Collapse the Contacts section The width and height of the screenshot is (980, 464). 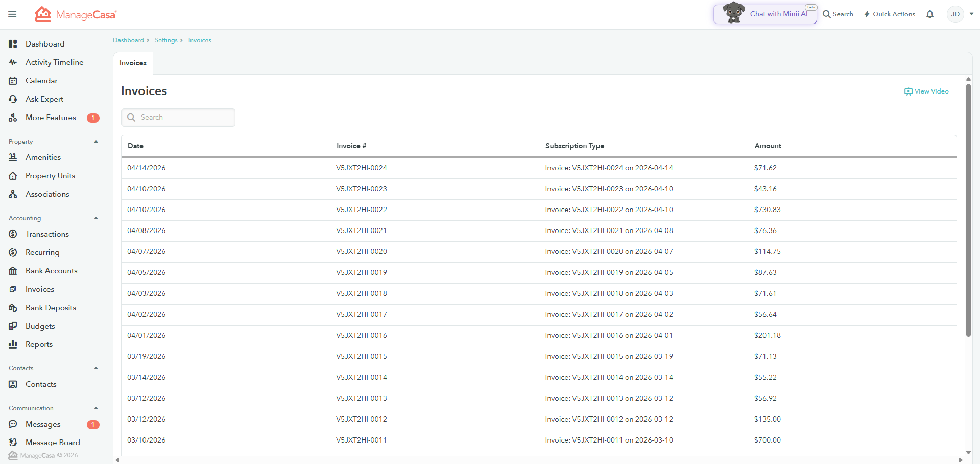point(96,368)
